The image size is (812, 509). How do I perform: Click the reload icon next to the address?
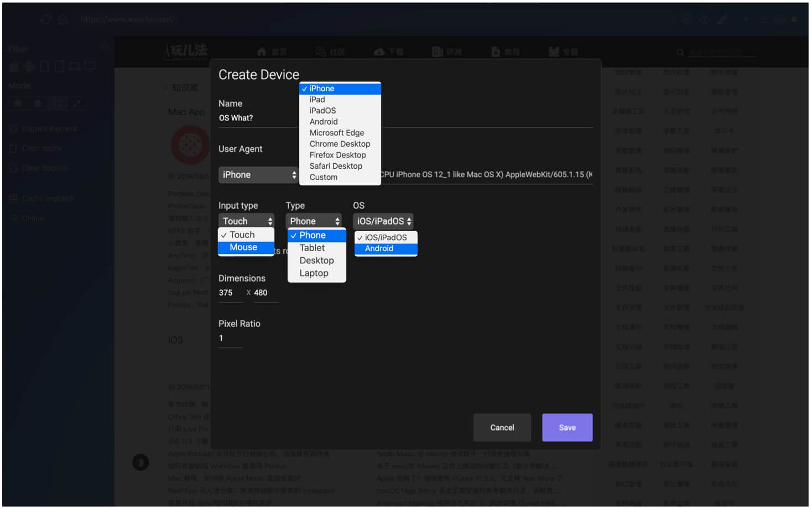(x=46, y=19)
